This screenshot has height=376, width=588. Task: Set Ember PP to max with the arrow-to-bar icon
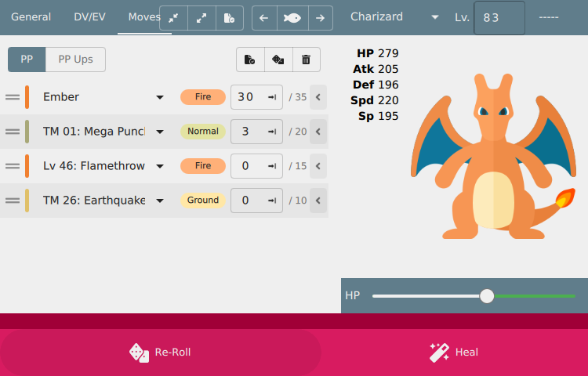pyautogui.click(x=272, y=97)
